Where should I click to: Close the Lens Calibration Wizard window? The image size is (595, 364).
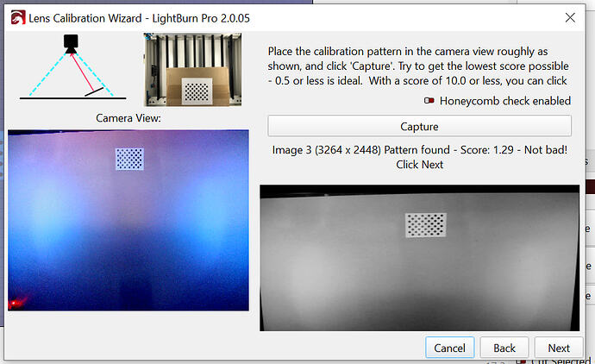coord(570,17)
